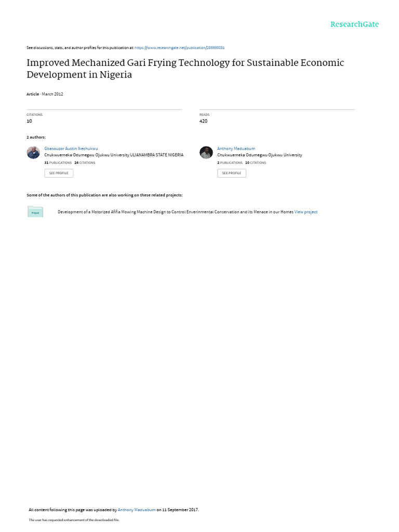Viewport: 399px width, 532px height.
Task: Click 31 publications stat for Gbasouzor
Action: pos(58,163)
